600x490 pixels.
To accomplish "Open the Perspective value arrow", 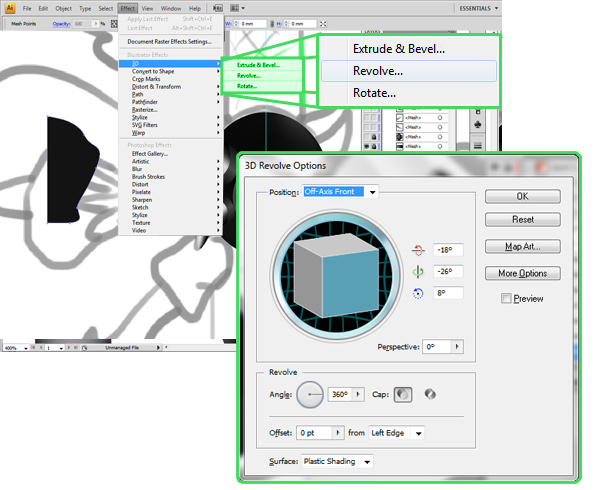I will [457, 347].
